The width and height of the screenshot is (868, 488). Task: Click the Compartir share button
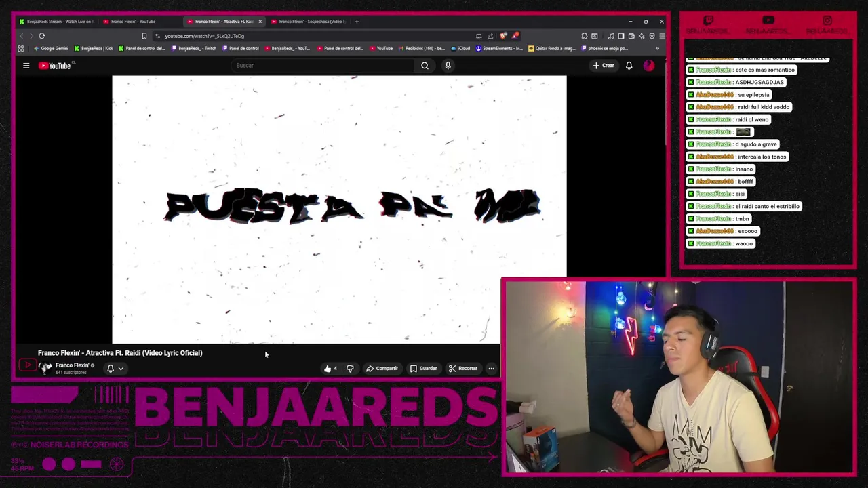[x=382, y=369]
